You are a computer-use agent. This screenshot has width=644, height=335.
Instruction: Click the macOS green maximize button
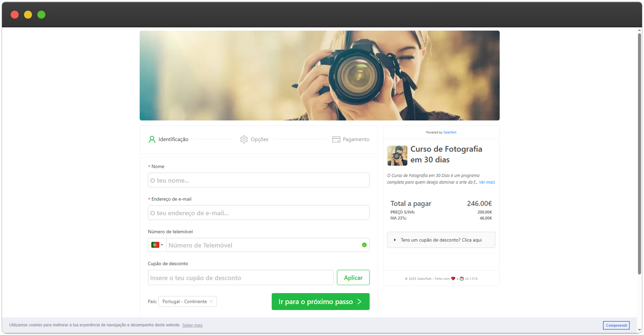click(x=41, y=15)
